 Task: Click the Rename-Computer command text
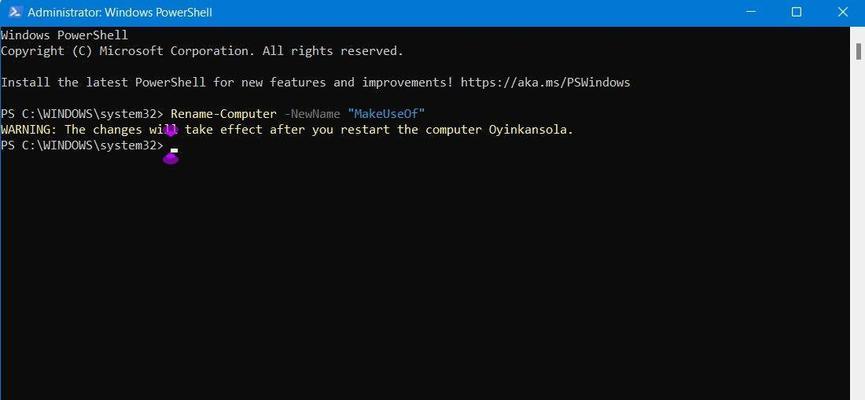223,114
